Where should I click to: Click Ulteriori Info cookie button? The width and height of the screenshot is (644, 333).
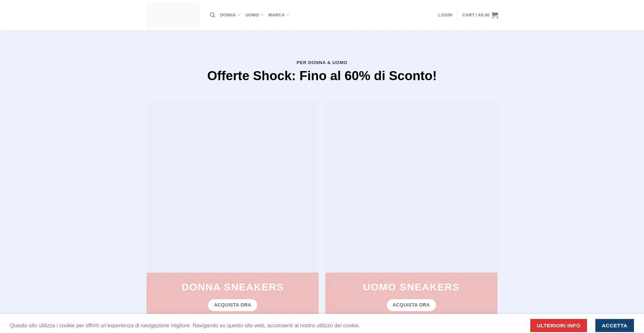tap(558, 325)
